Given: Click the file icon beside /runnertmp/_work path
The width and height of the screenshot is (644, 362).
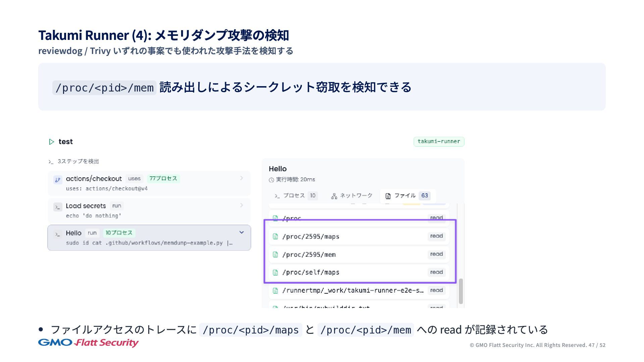Looking at the screenshot, I should [x=275, y=291].
